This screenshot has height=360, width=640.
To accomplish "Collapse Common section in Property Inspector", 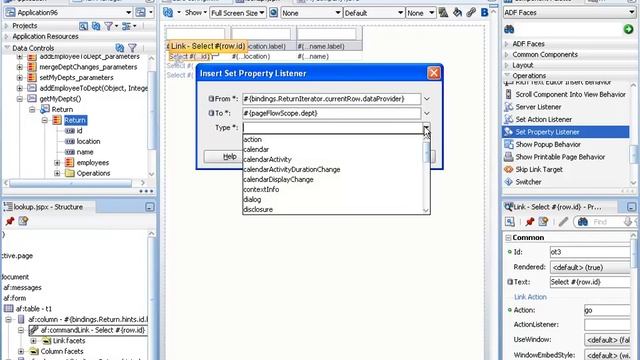I will click(509, 238).
